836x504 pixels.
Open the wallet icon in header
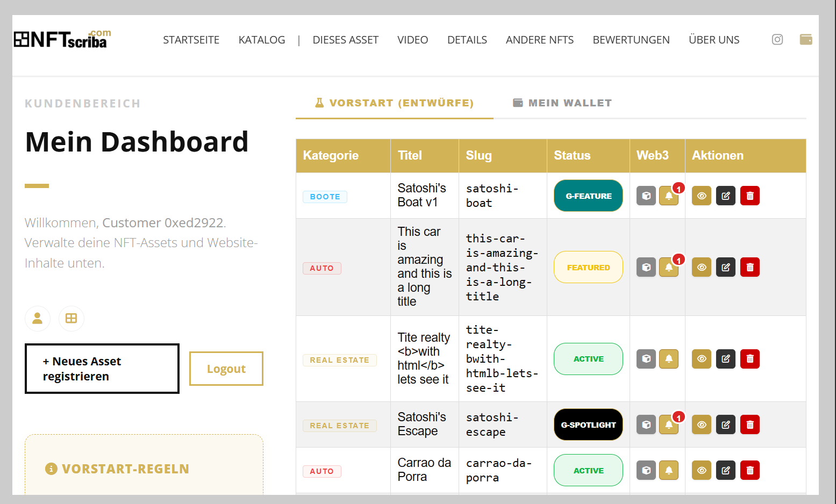pos(806,39)
